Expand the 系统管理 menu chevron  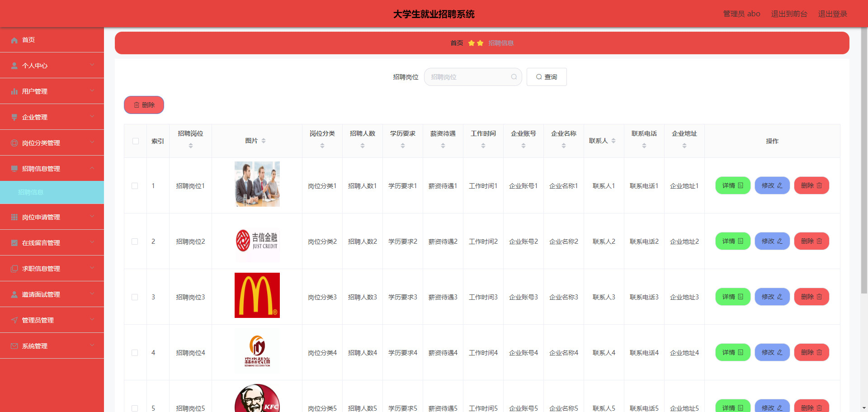[x=92, y=345]
